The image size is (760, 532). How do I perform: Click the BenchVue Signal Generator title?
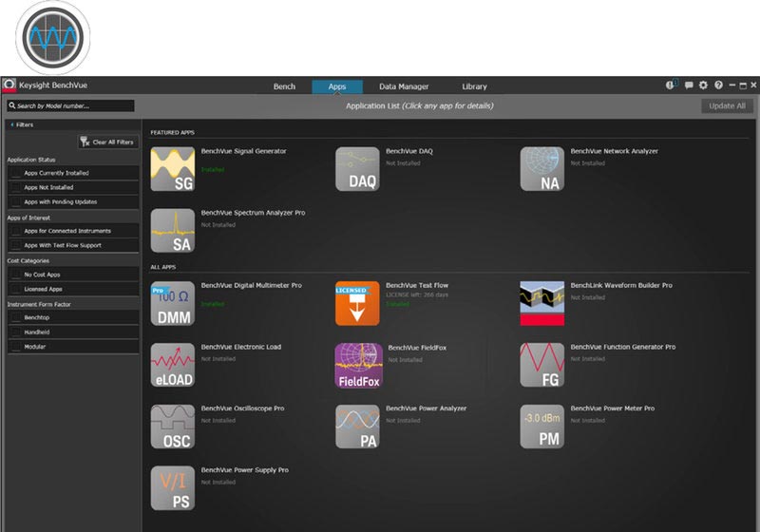[243, 151]
